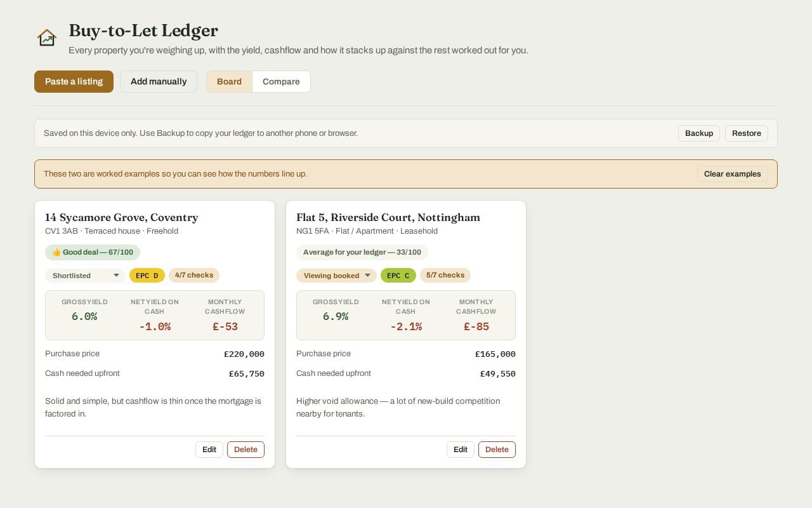
Task: Click the Backup button
Action: click(699, 133)
